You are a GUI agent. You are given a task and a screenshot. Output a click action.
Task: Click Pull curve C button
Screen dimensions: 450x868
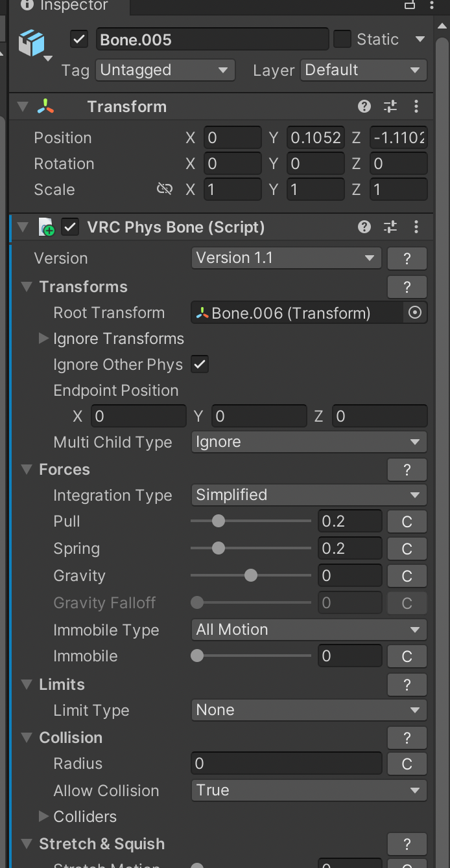click(x=407, y=521)
